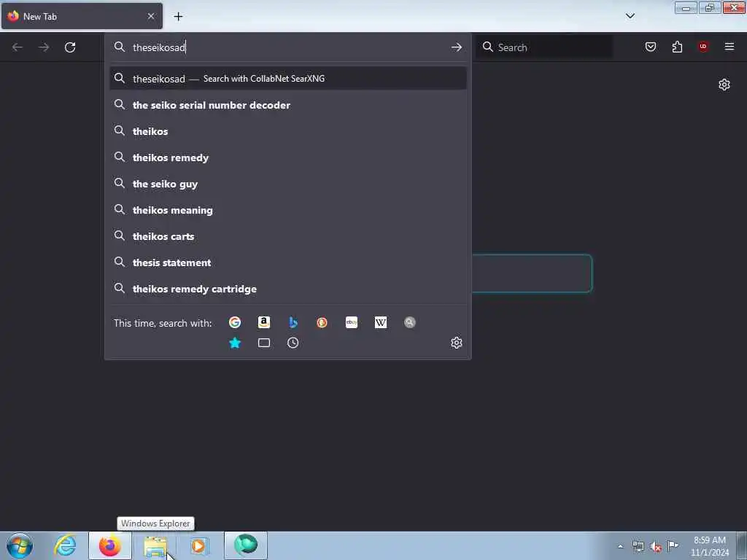Reload the current page
The image size is (747, 560).
pyautogui.click(x=70, y=47)
